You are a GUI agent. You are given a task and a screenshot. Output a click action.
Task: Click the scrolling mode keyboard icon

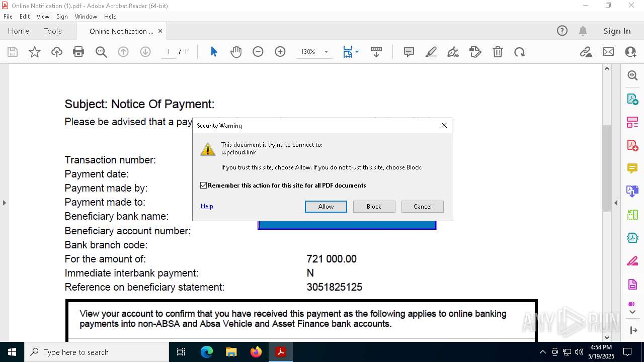[376, 52]
